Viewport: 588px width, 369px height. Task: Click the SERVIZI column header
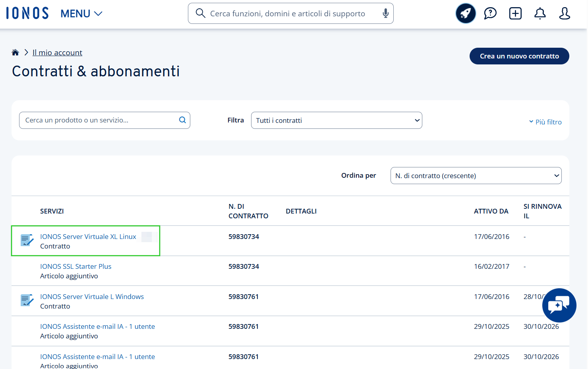pos(52,211)
